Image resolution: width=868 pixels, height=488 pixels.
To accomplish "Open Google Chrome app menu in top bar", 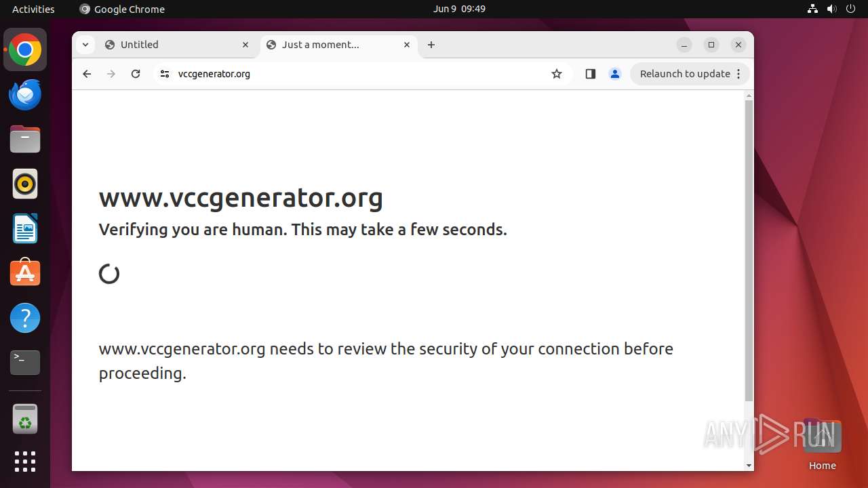I will [122, 9].
